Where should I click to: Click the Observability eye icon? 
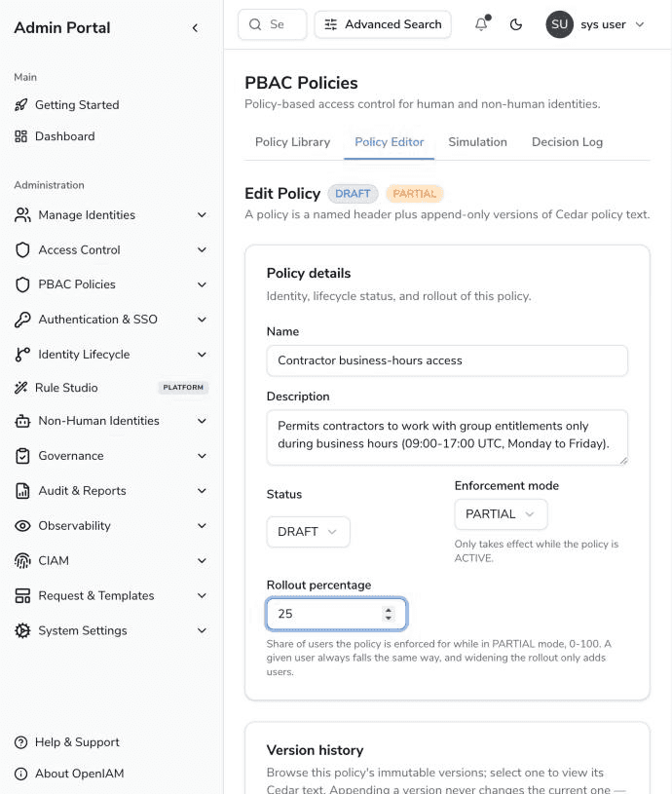tap(22, 526)
